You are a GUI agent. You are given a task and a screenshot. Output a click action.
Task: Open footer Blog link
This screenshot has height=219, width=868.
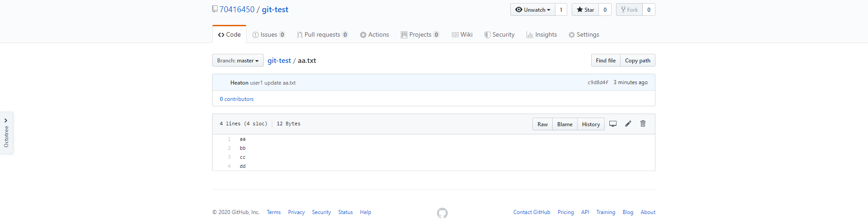click(628, 212)
